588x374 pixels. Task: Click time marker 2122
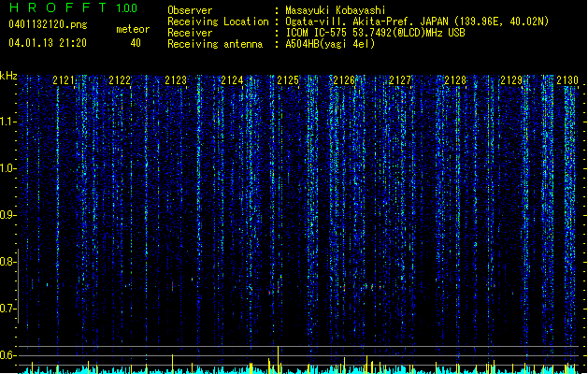tap(120, 80)
